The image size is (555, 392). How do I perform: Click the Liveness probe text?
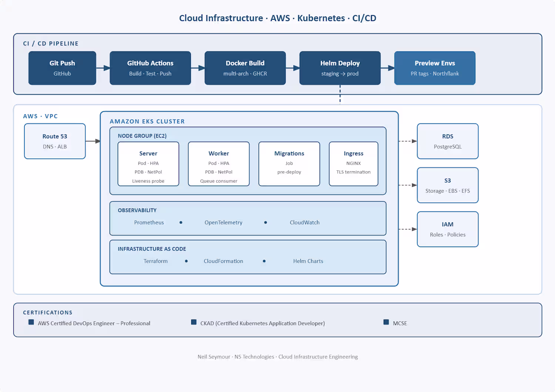pos(148,181)
